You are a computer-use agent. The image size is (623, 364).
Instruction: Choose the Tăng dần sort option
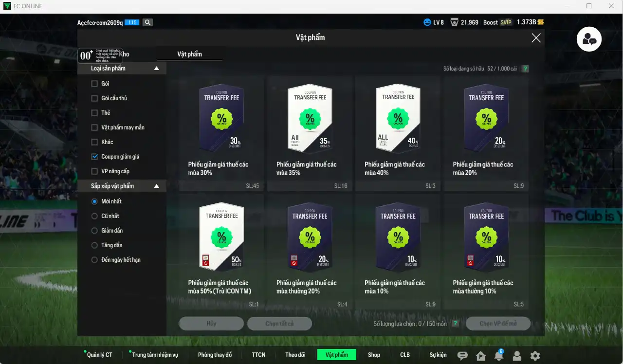(x=94, y=245)
